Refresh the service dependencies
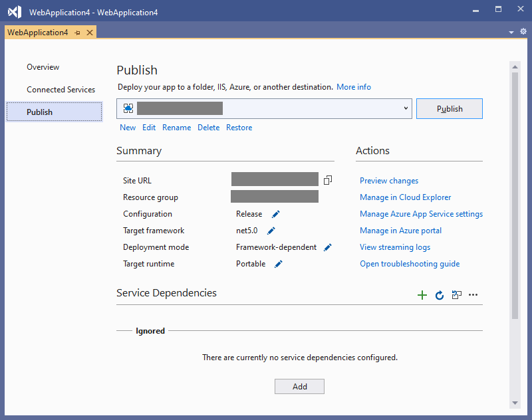The image size is (532, 420). point(440,295)
